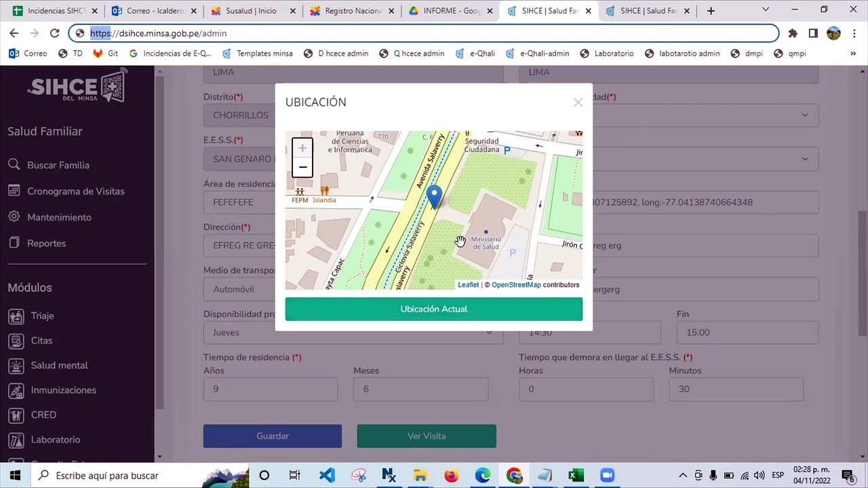Open the Git bookmark

[105, 54]
